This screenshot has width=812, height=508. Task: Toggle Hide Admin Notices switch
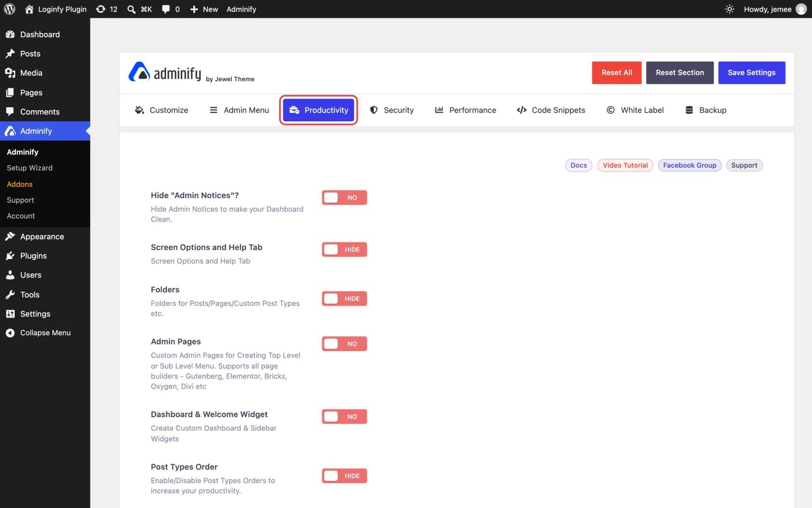(344, 198)
